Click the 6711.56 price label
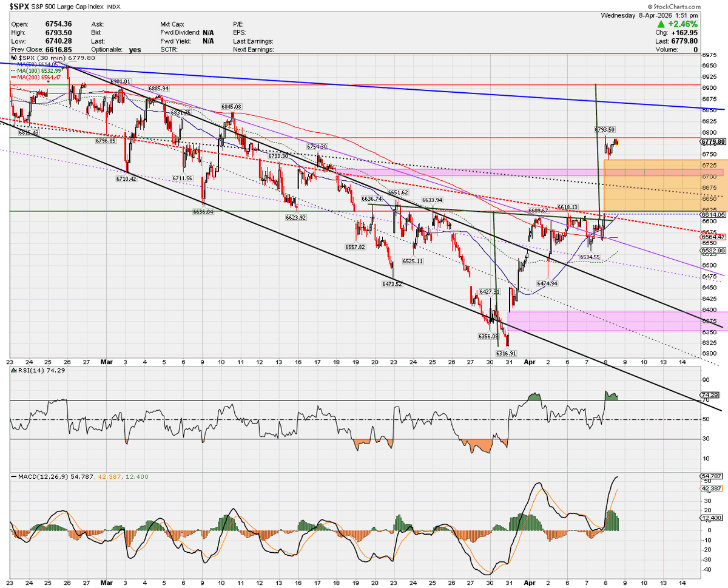728x588 pixels. click(182, 178)
